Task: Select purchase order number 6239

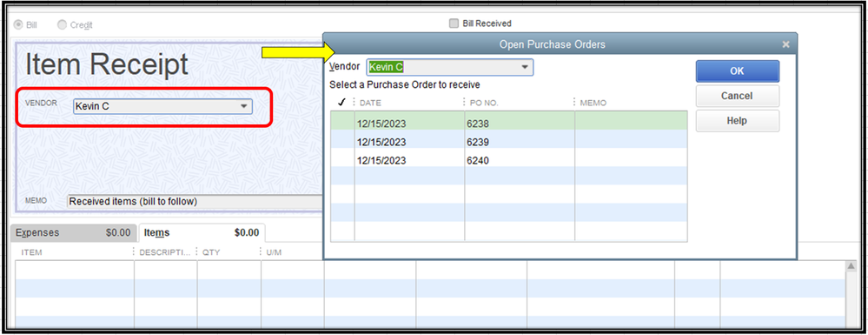Action: [x=477, y=143]
